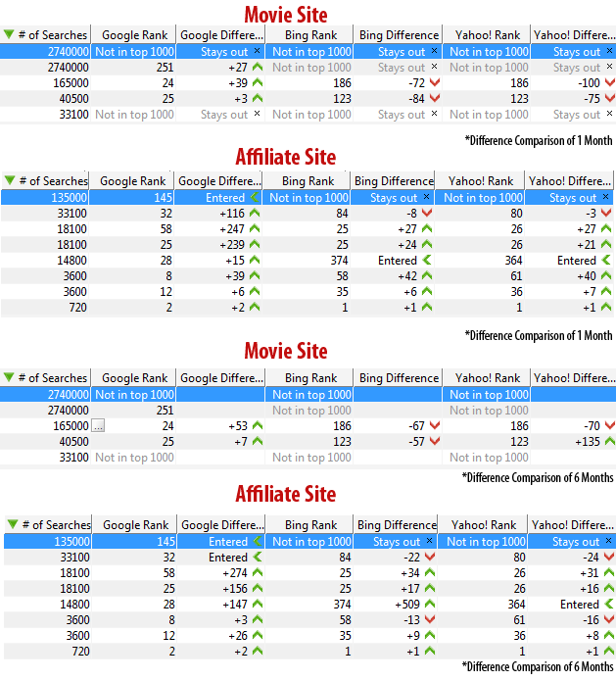This screenshot has width=616, height=681.
Task: Click the red down arrow next to -72
Action: (435, 82)
